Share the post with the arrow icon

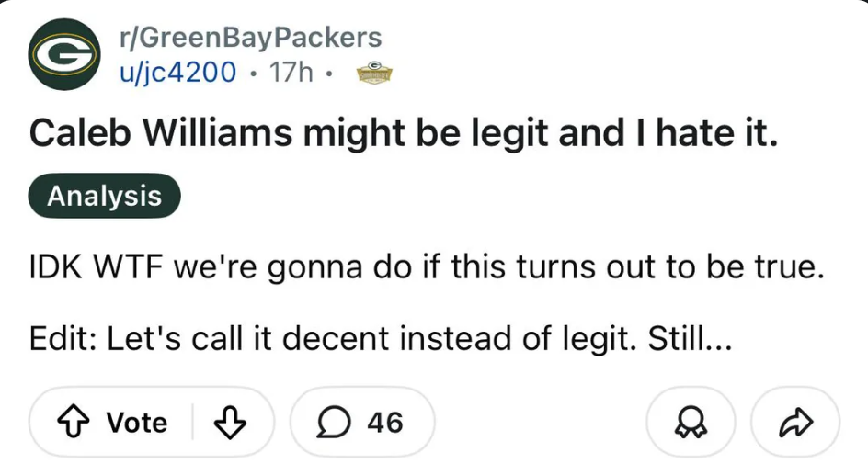click(x=794, y=422)
